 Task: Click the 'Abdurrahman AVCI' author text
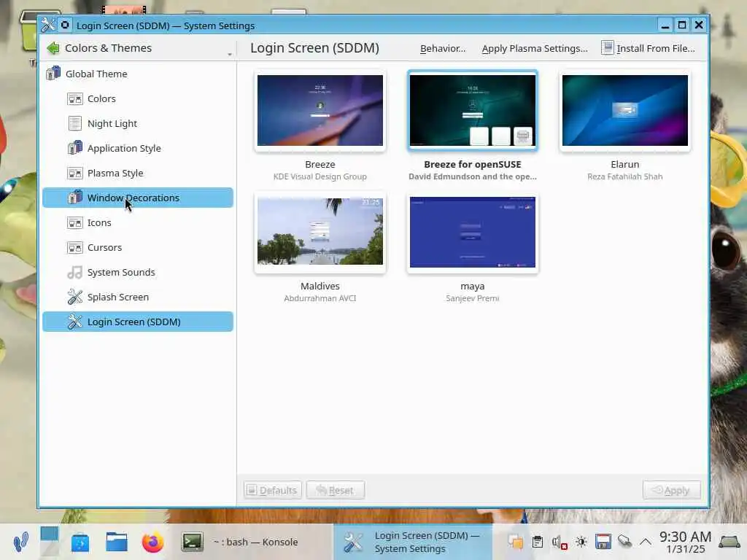[320, 298]
